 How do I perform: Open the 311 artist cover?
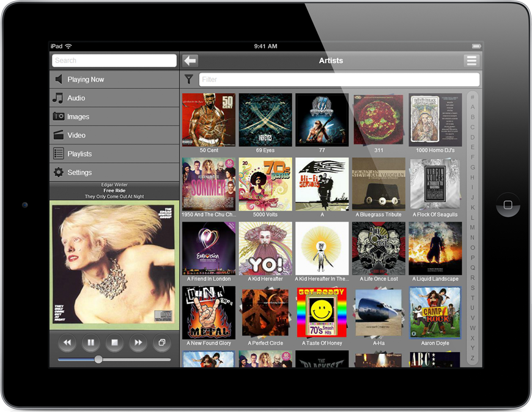tap(379, 120)
